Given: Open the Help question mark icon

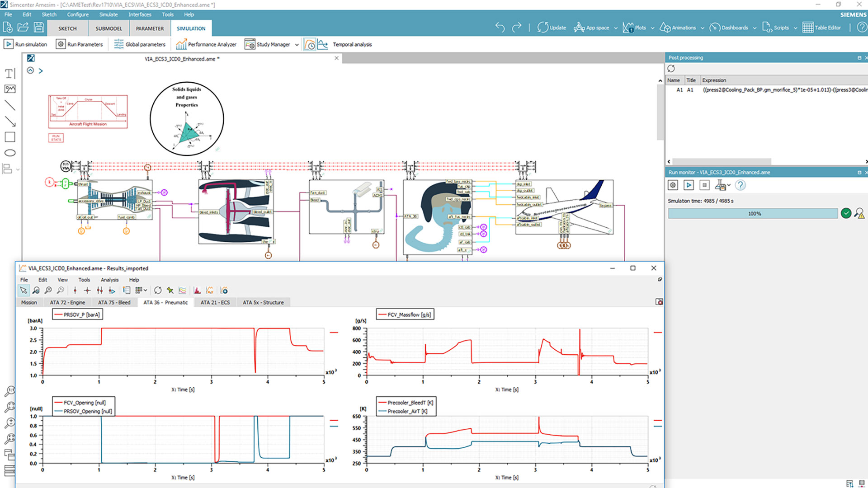Looking at the screenshot, I should point(862,28).
